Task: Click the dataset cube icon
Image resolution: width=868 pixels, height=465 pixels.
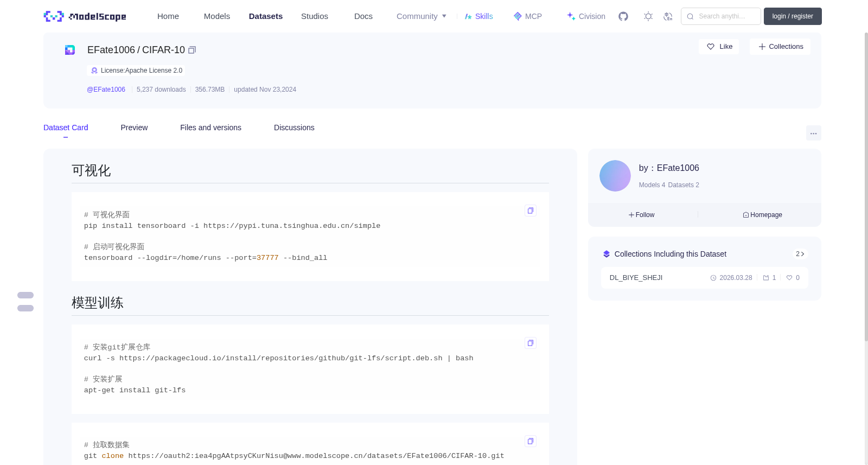Action: click(70, 50)
